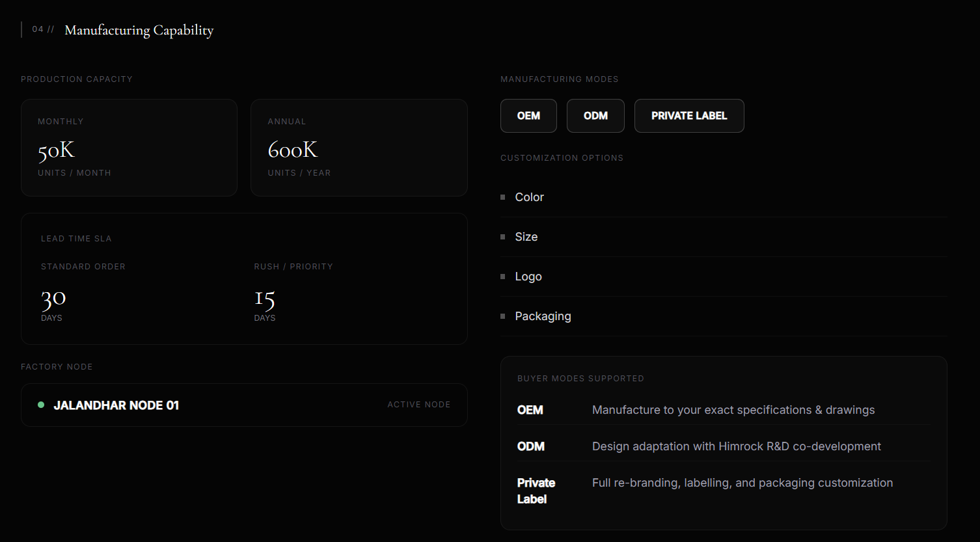Click the ACTIVE NODE status label
This screenshot has width=980, height=542.
419,405
